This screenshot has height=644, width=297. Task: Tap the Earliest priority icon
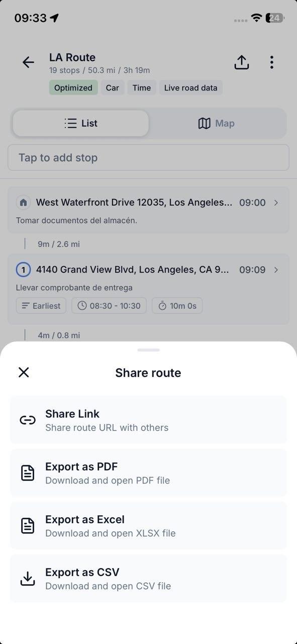tap(25, 305)
